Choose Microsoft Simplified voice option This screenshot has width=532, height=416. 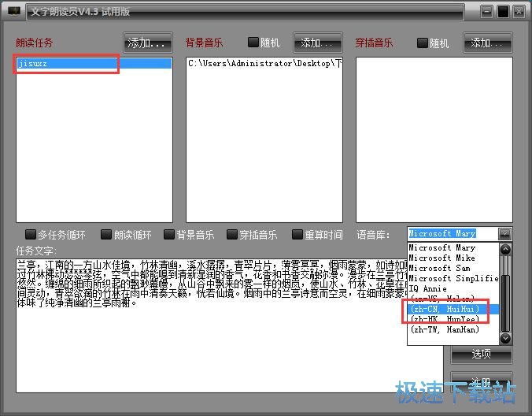(x=453, y=278)
